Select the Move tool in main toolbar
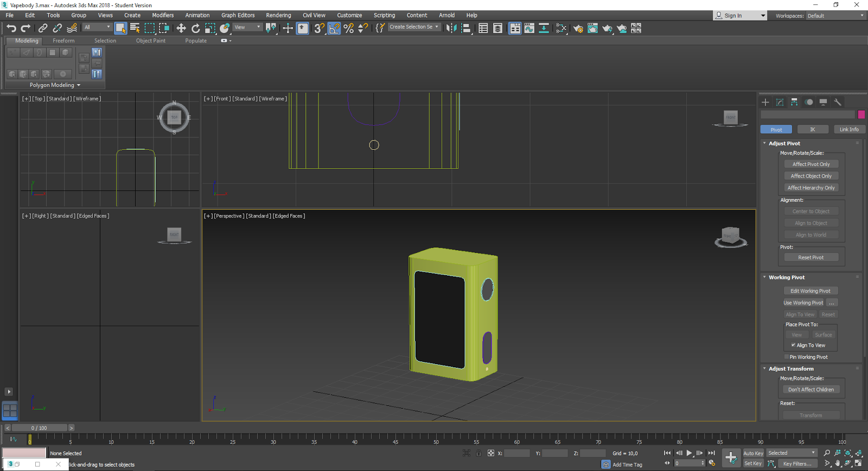The width and height of the screenshot is (868, 471). (x=181, y=28)
